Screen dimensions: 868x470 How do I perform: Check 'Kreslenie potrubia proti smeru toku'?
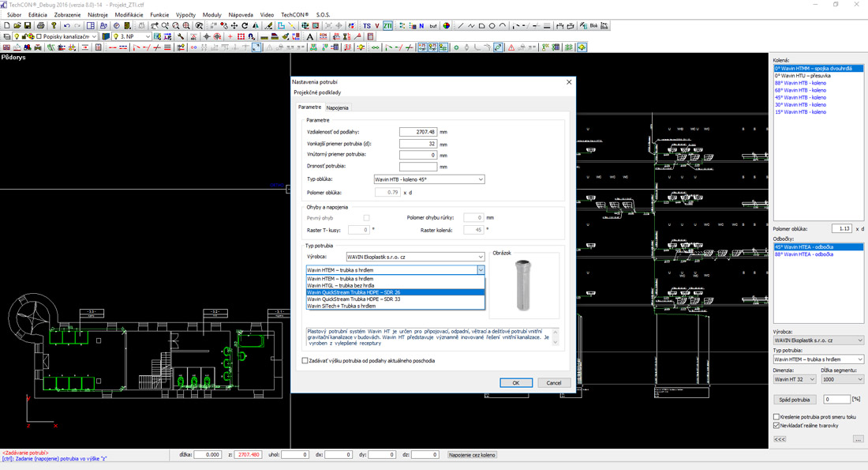(x=776, y=416)
